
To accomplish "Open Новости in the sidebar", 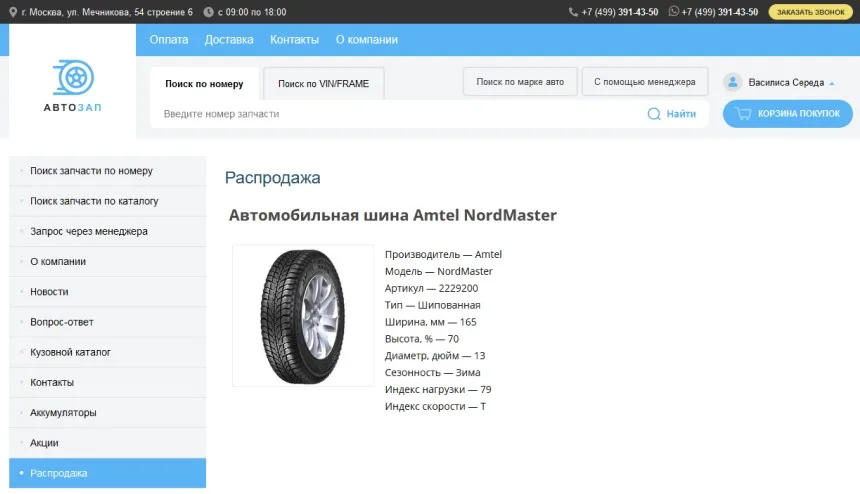I will point(108,292).
